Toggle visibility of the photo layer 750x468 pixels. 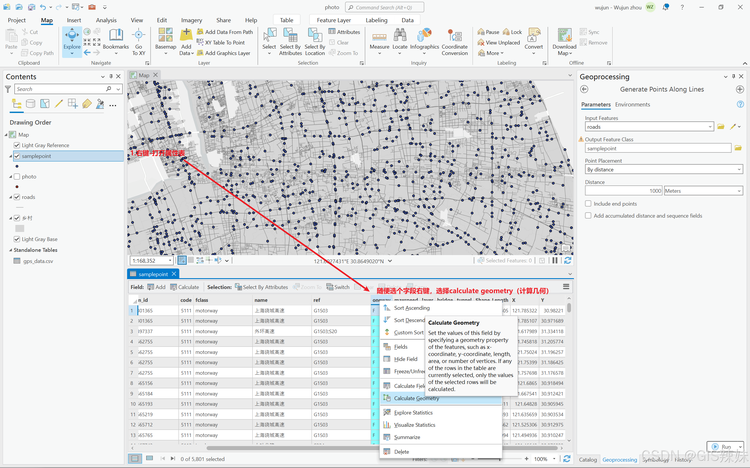click(17, 177)
